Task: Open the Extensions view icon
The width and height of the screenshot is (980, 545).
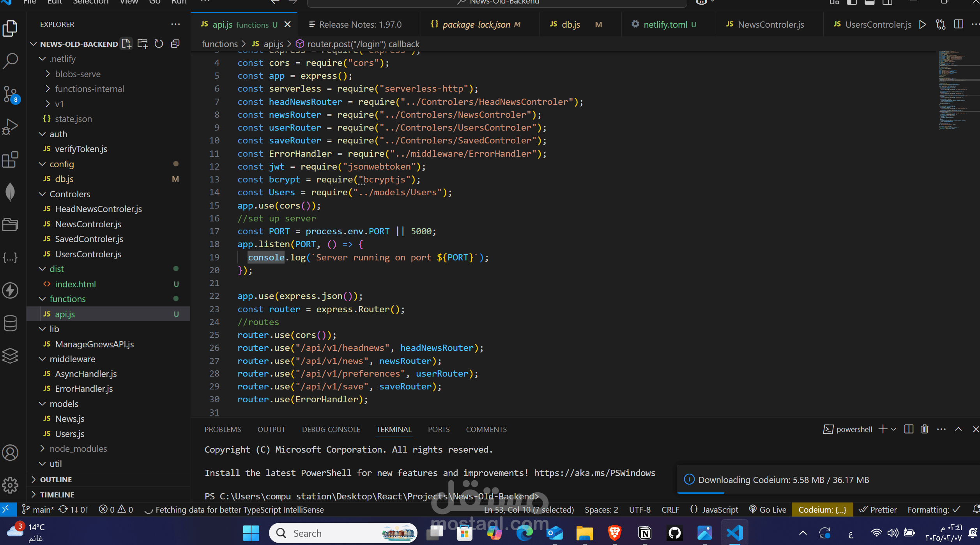Action: click(x=10, y=159)
